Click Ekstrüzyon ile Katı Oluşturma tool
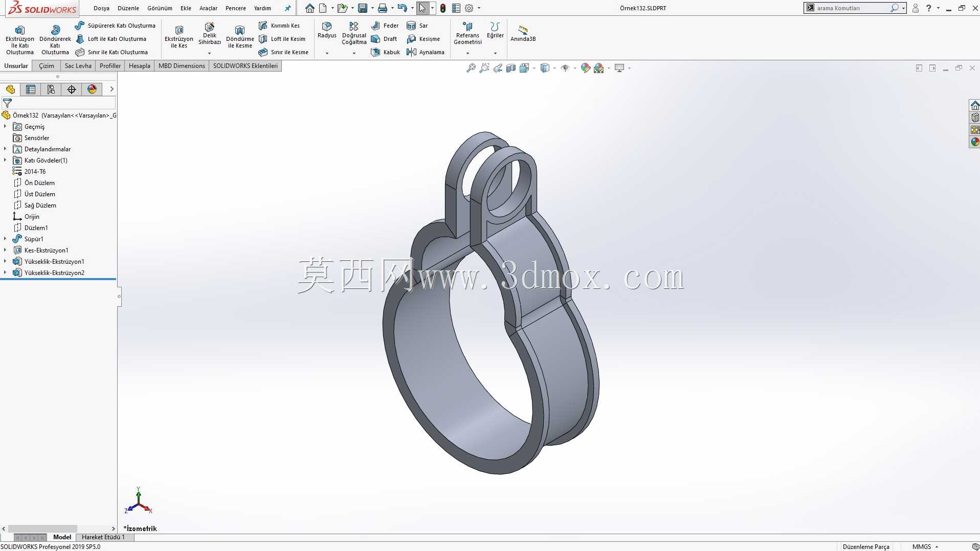This screenshot has width=980, height=551. (19, 40)
